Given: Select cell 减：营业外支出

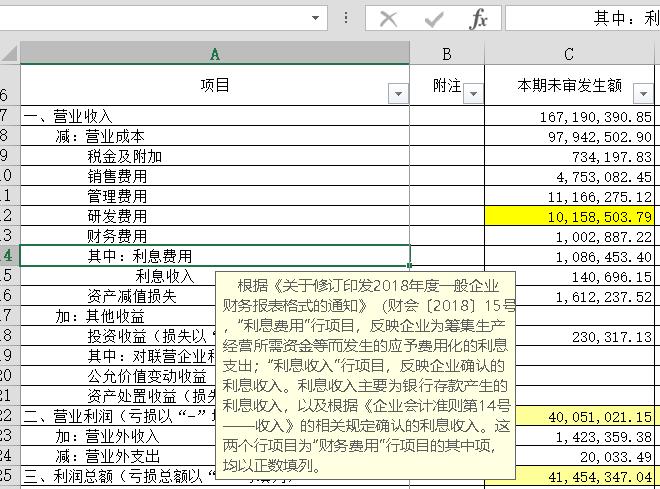Looking at the screenshot, I should tap(118, 456).
